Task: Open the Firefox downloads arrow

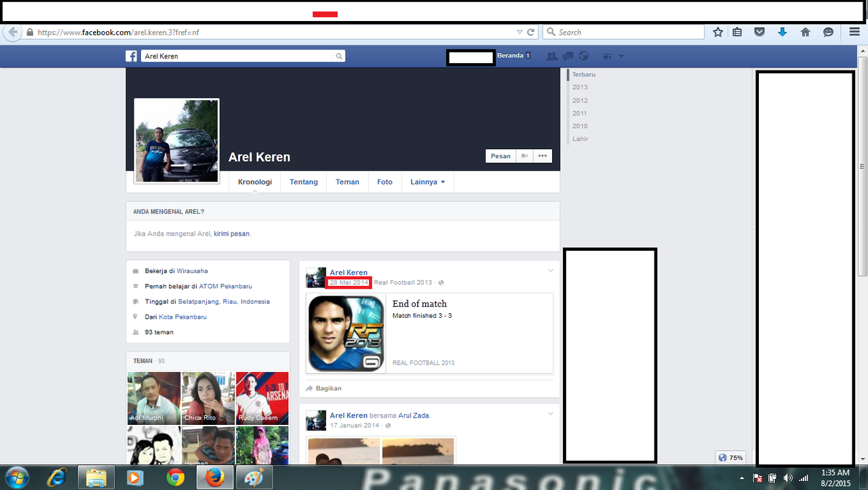Action: tap(782, 32)
